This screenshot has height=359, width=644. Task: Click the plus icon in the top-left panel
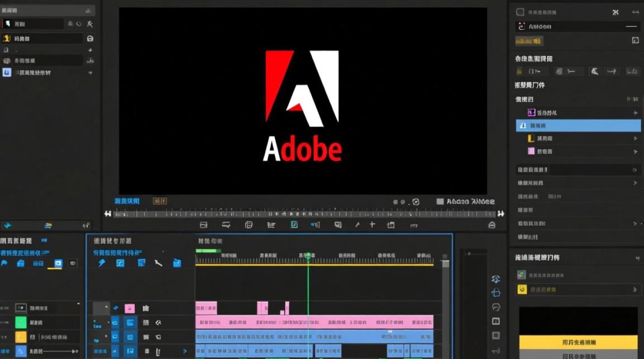[x=90, y=50]
